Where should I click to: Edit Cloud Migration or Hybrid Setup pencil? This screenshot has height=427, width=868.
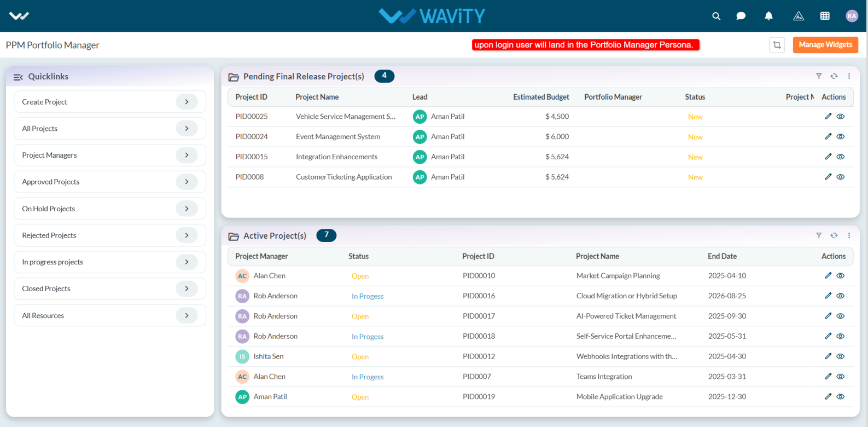coord(828,296)
